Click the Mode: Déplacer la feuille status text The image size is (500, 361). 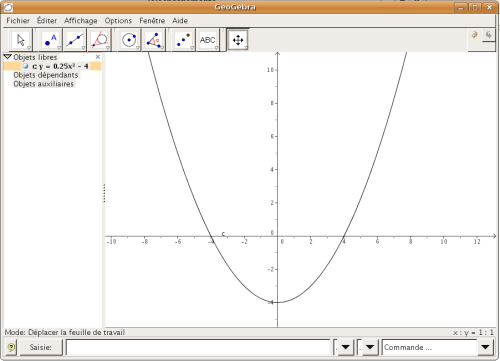coord(65,332)
